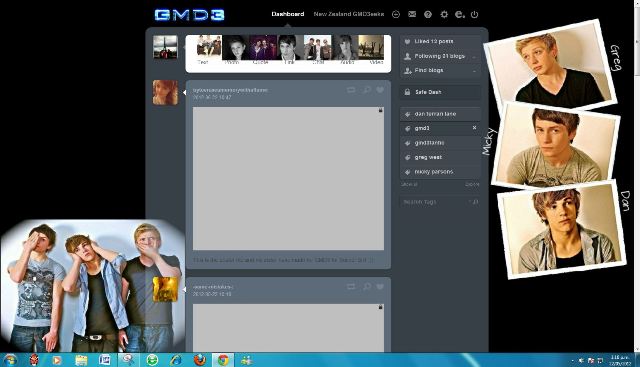640x367 pixels.
Task: Open the first post author's username link
Action: tap(230, 90)
